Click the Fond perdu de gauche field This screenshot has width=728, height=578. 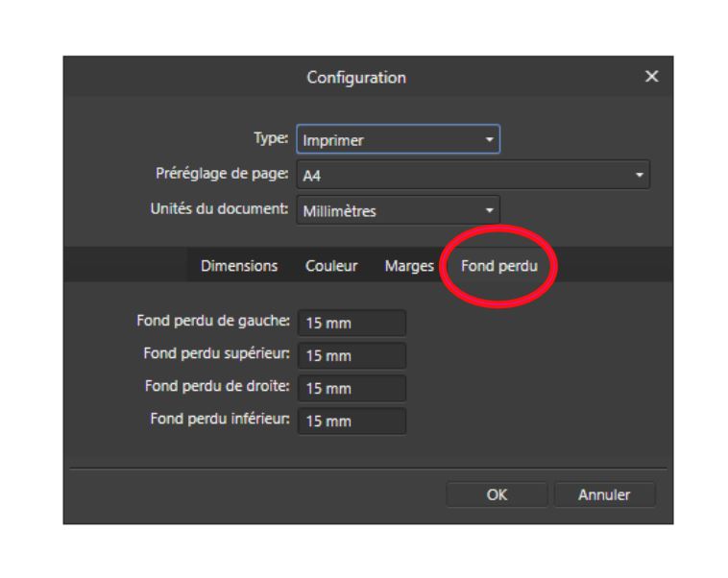point(352,323)
